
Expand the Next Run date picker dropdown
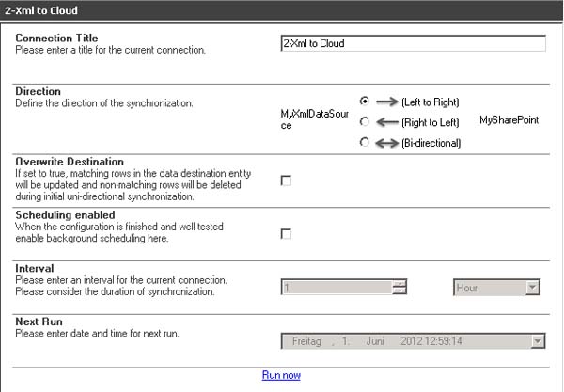(538, 342)
